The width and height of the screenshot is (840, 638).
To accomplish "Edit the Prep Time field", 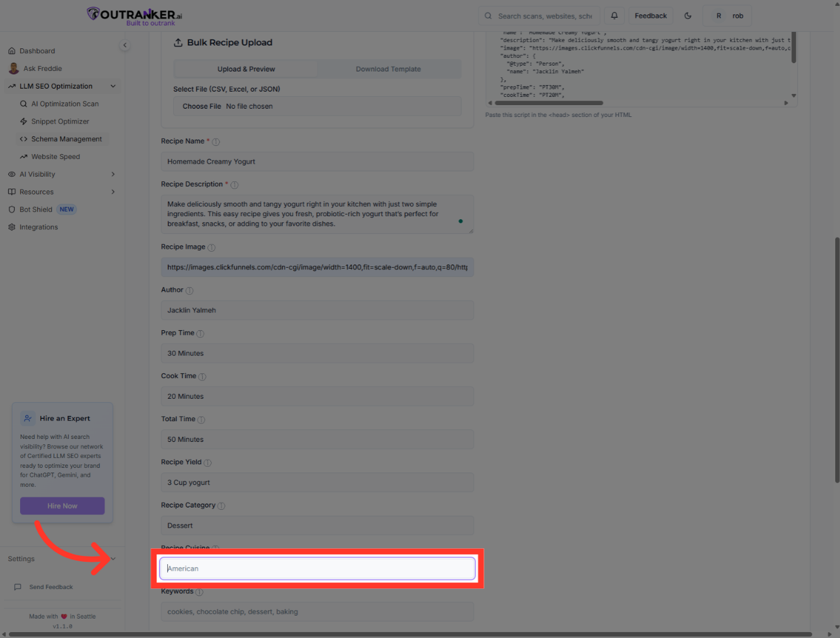I will coord(317,354).
